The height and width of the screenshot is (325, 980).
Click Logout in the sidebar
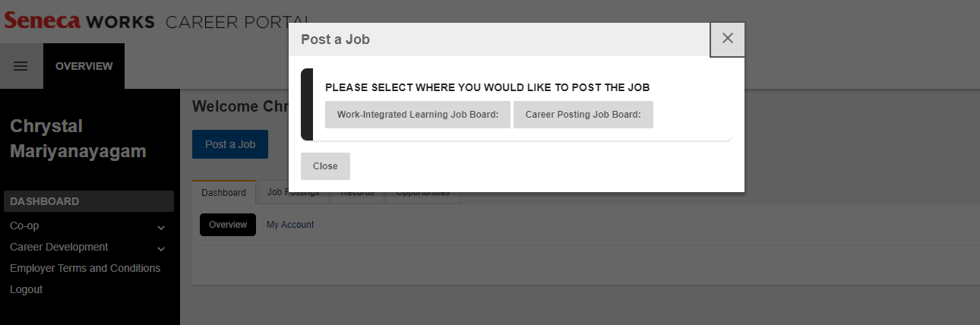[x=26, y=289]
